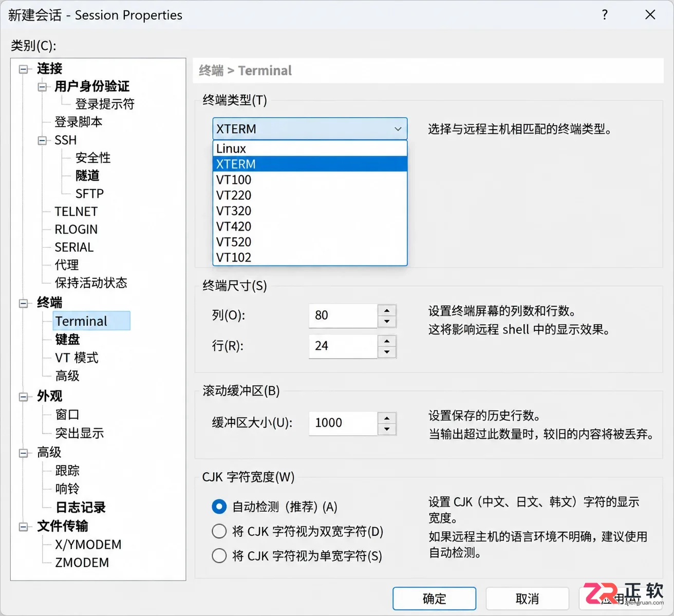Viewport: 674px width, 616px height.
Task: Open the XTERM terminal type combo box
Action: pos(310,129)
